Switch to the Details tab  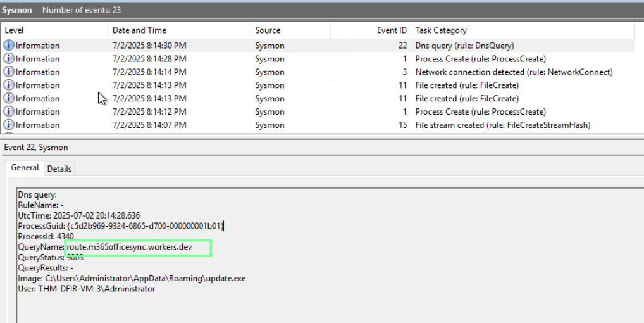click(x=59, y=168)
